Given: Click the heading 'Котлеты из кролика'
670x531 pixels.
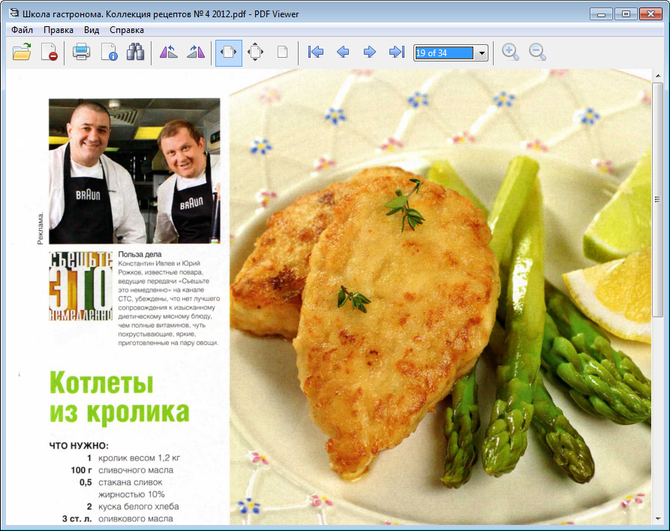Looking at the screenshot, I should (119, 397).
